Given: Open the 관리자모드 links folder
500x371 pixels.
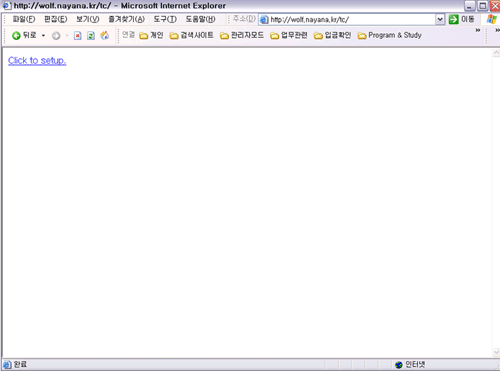Looking at the screenshot, I should pyautogui.click(x=242, y=35).
